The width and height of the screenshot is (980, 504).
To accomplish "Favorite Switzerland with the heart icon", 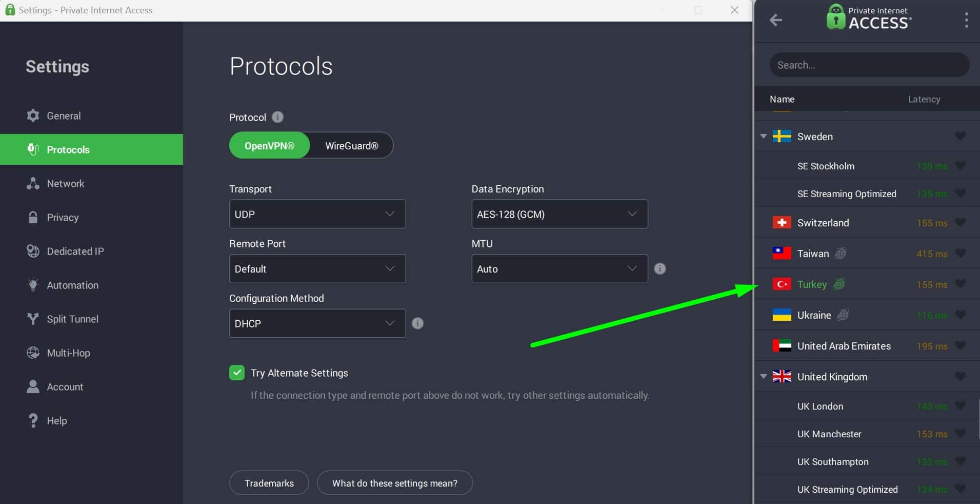I will [x=961, y=222].
